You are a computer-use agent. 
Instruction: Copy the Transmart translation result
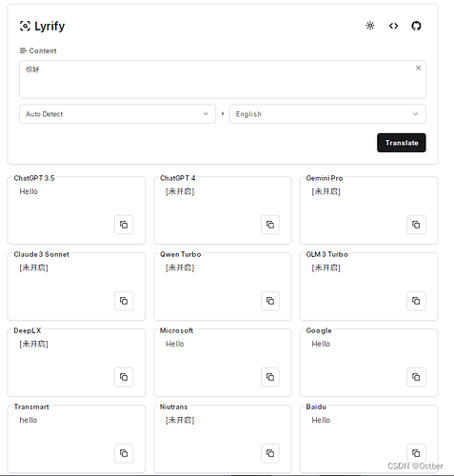tap(124, 453)
